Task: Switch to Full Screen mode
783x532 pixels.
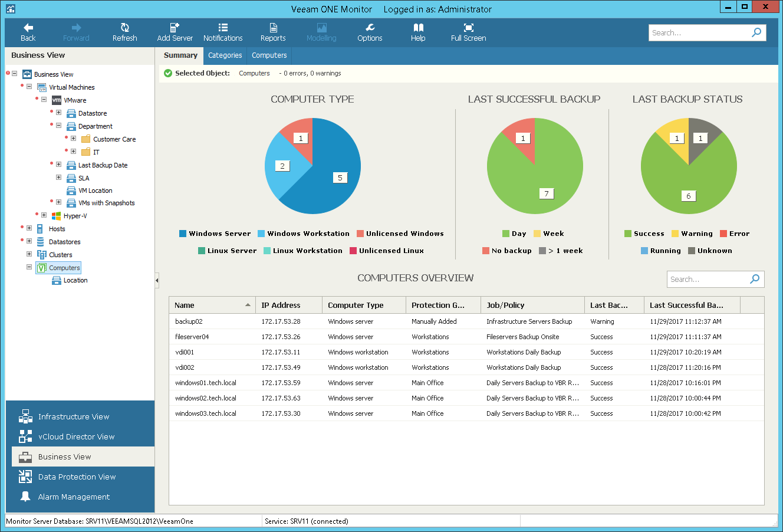Action: pyautogui.click(x=468, y=32)
